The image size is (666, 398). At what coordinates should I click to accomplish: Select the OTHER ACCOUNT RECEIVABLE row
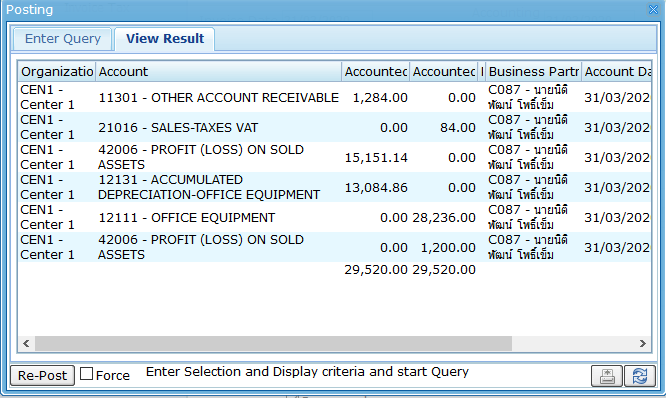(334, 97)
